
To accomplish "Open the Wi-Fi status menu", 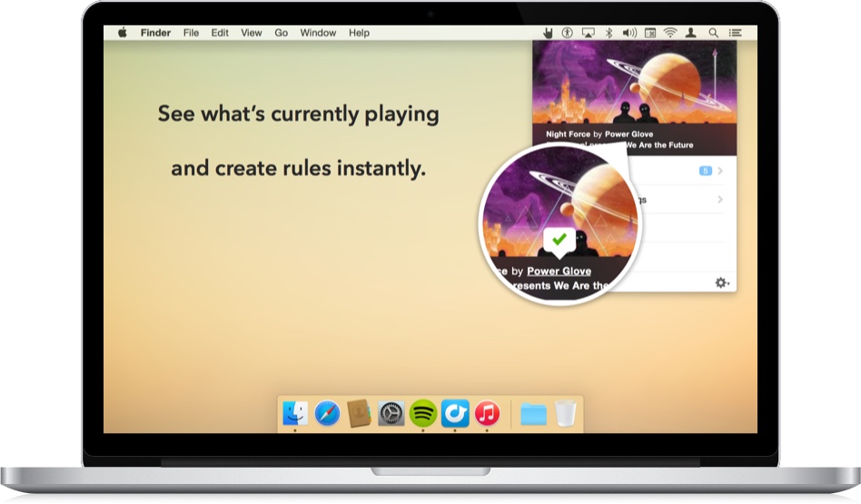I will [x=670, y=33].
